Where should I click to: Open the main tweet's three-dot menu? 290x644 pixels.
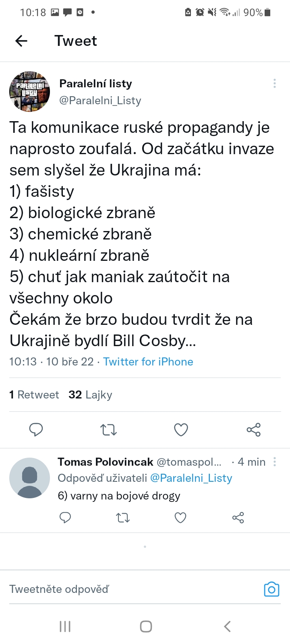274,83
